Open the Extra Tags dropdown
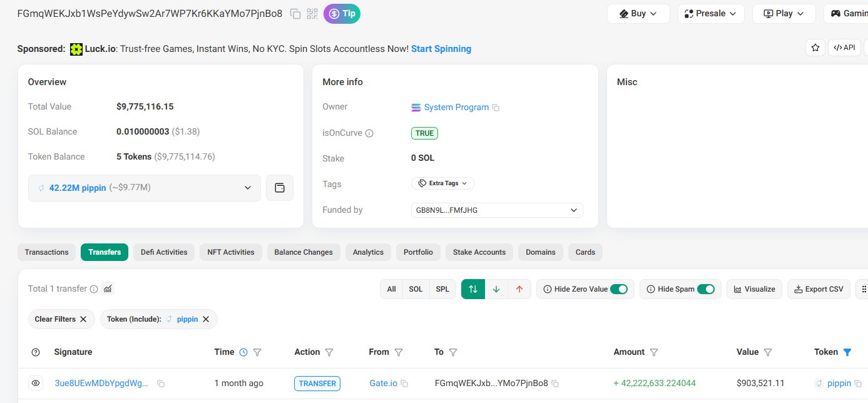The width and height of the screenshot is (868, 403). click(x=443, y=183)
